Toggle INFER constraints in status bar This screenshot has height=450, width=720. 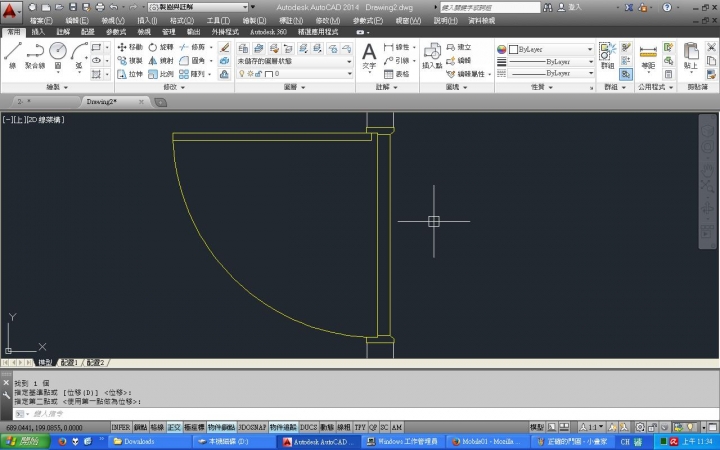(121, 428)
